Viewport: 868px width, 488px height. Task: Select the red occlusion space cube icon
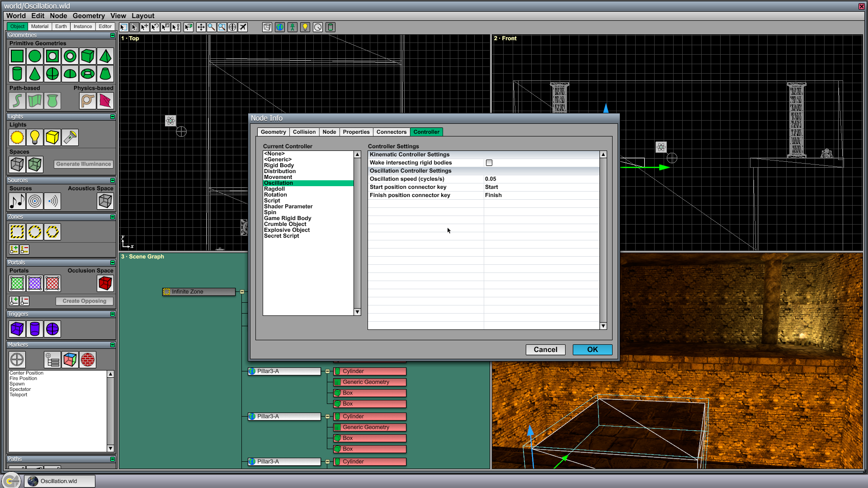(105, 283)
